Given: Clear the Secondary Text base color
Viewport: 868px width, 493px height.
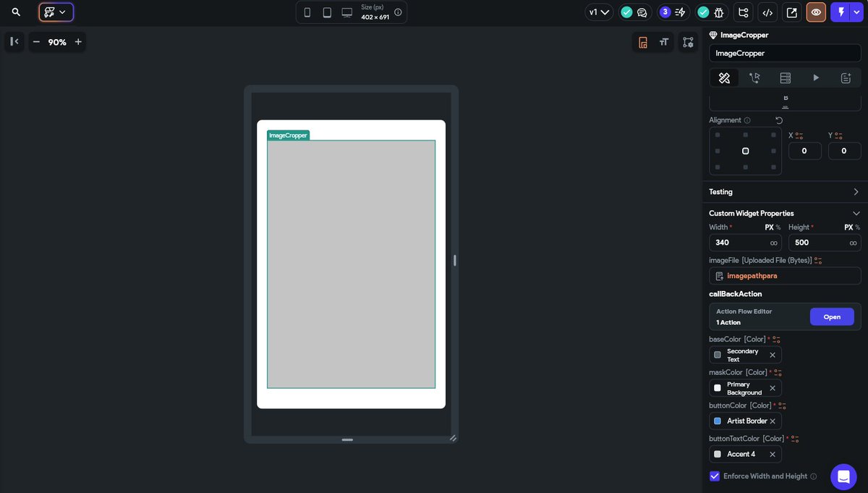Looking at the screenshot, I should click(773, 355).
